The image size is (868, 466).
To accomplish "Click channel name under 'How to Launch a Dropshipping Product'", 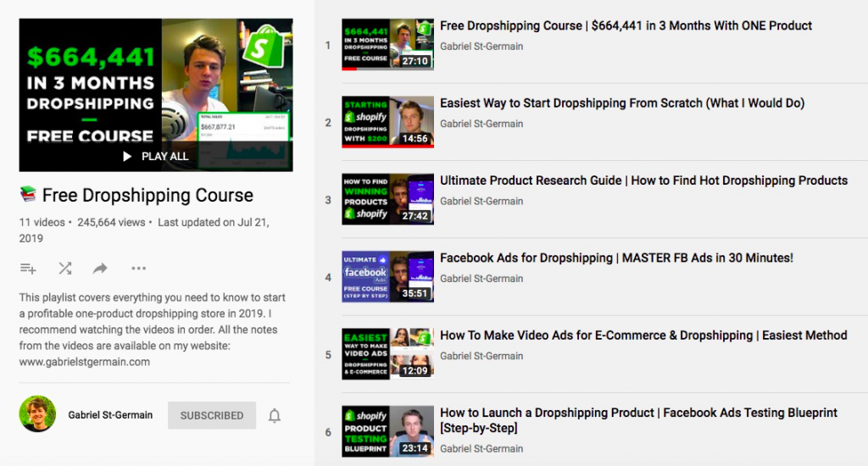I will click(x=481, y=449).
